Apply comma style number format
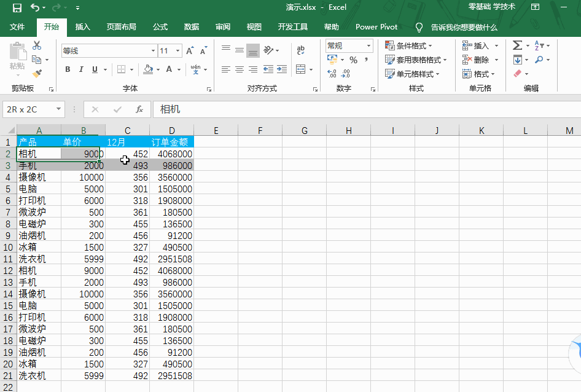Image resolution: width=581 pixels, height=392 pixels. click(x=366, y=60)
